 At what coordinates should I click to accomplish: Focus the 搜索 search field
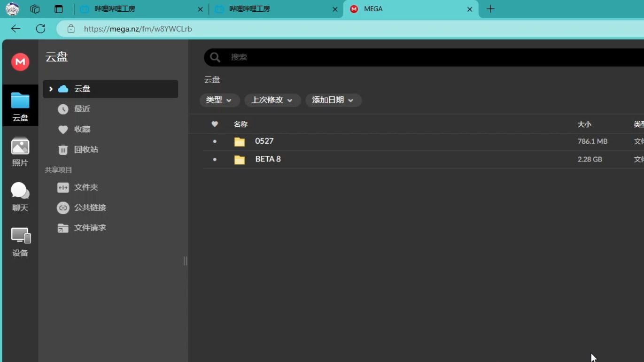click(x=424, y=57)
